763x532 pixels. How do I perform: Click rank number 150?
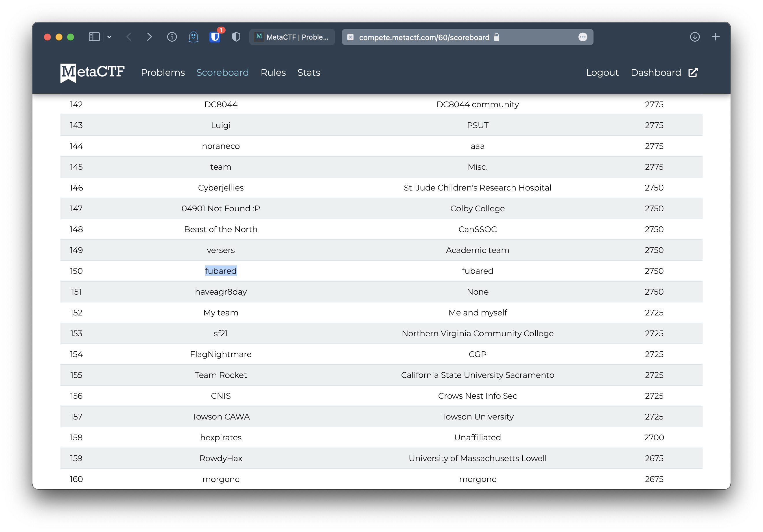pyautogui.click(x=76, y=271)
